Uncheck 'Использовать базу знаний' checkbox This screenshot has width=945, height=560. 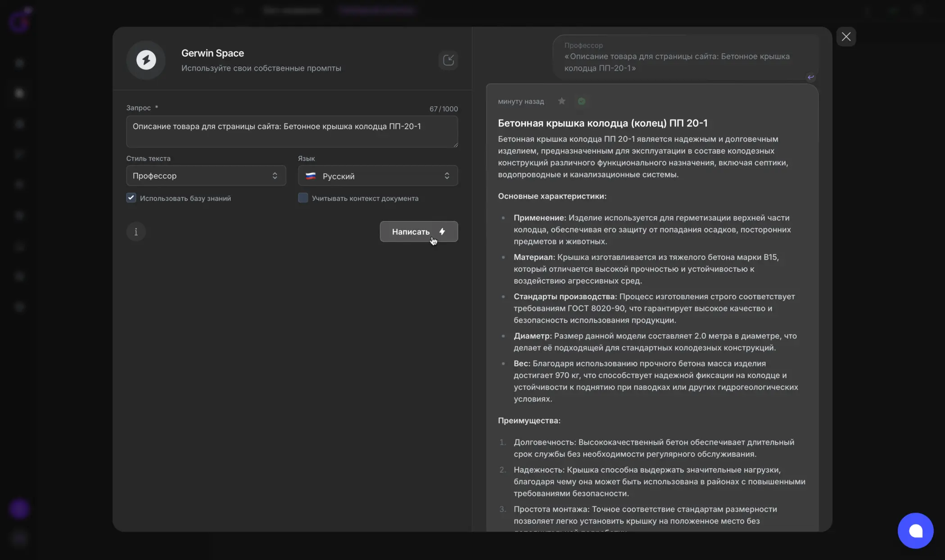click(131, 198)
